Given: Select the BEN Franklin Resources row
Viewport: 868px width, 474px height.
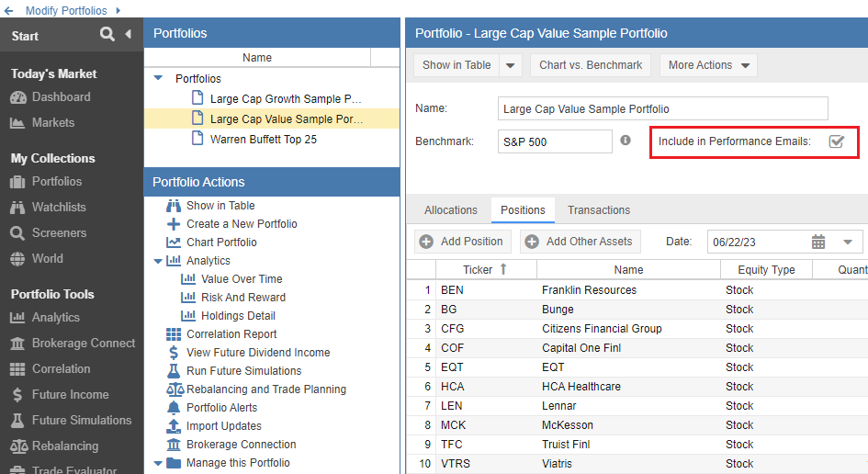Looking at the screenshot, I should point(637,290).
